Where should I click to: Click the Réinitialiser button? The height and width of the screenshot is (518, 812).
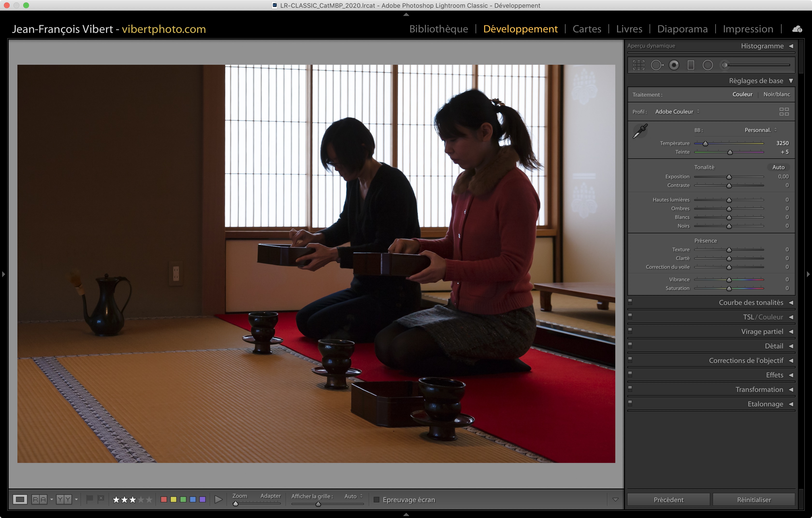pos(754,499)
